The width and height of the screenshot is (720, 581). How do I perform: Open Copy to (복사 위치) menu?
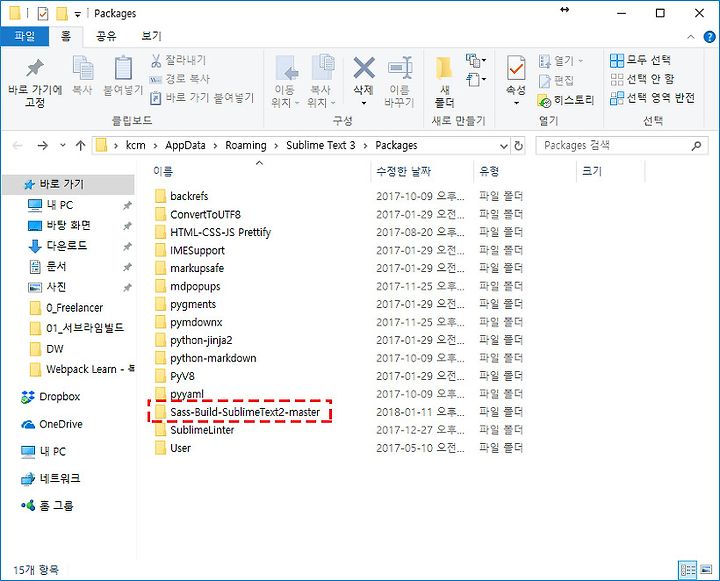pos(321,82)
